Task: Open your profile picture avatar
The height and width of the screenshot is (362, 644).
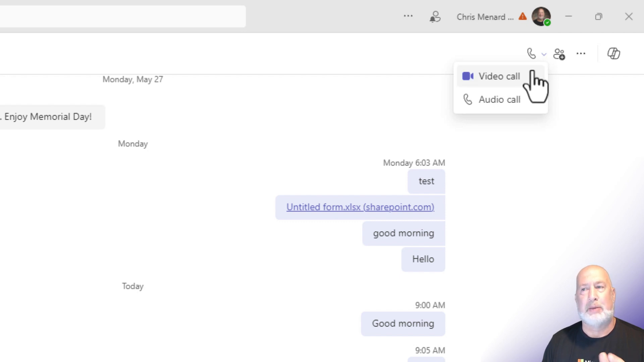Action: click(541, 16)
